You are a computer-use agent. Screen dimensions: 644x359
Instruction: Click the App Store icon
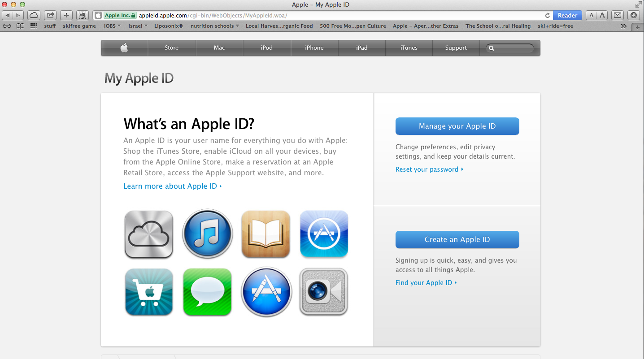[x=324, y=234]
